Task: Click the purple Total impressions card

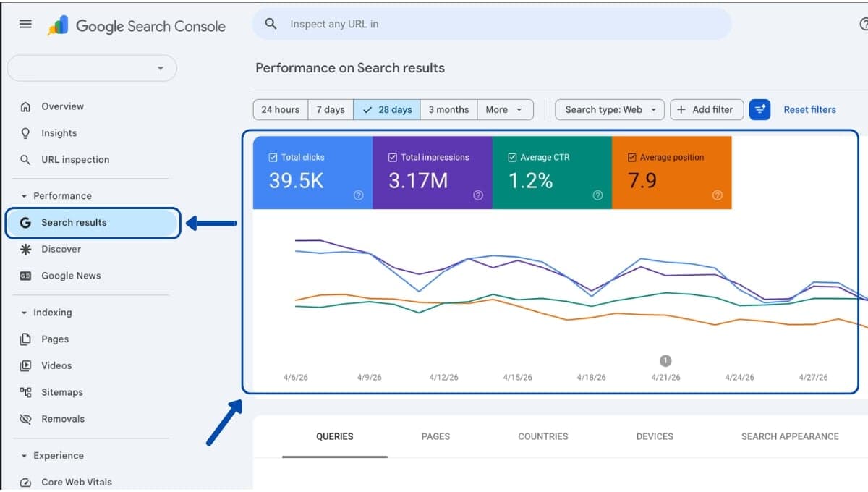Action: coord(433,173)
